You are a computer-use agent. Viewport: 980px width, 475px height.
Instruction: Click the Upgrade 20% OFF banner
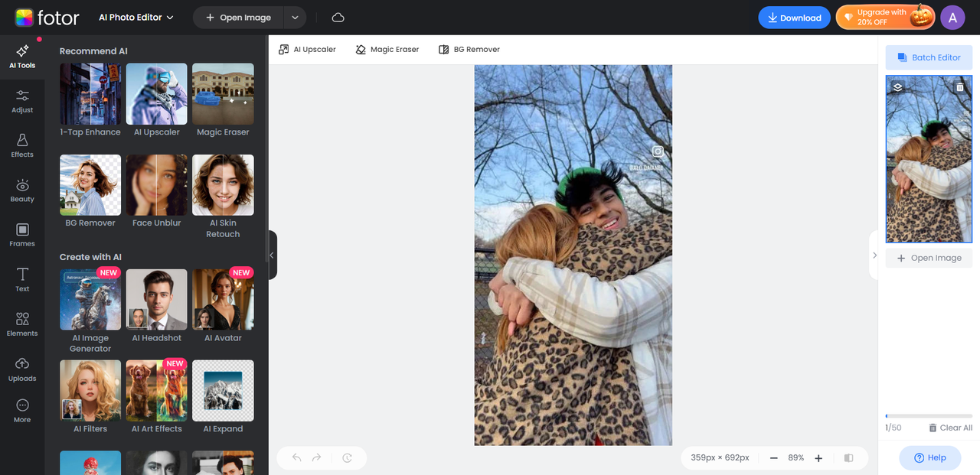885,18
